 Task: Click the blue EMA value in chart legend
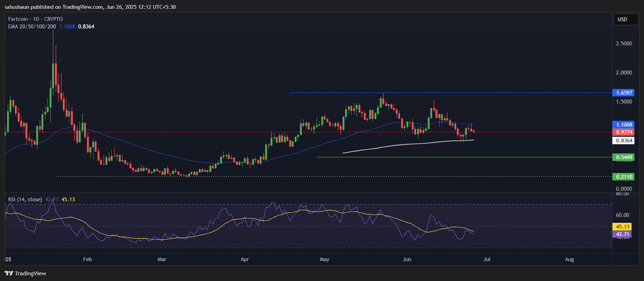[67, 27]
